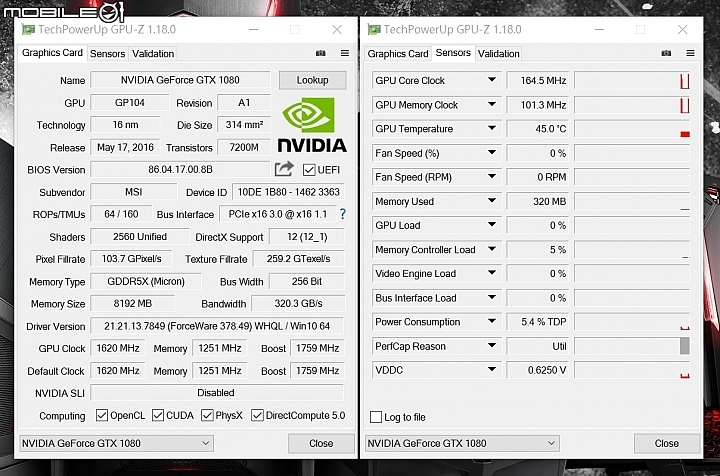Open the hamburger menu in left window
Screen dimensions: 720x476
[x=344, y=53]
